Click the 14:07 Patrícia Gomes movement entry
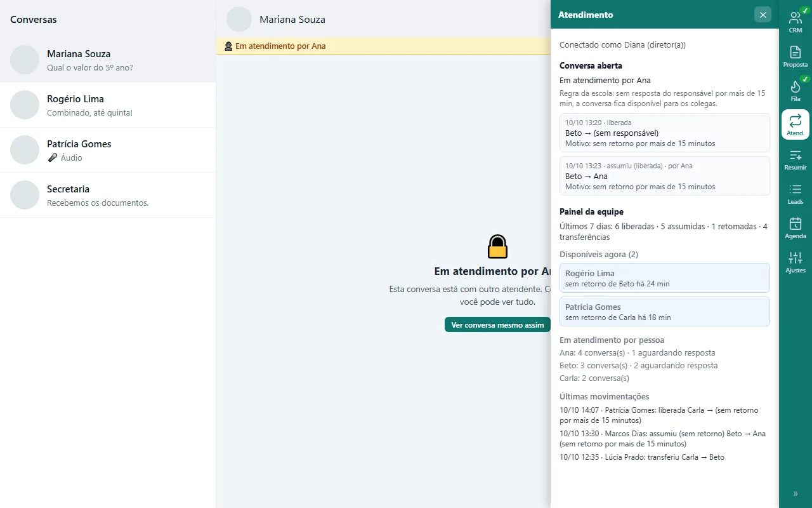 point(660,415)
